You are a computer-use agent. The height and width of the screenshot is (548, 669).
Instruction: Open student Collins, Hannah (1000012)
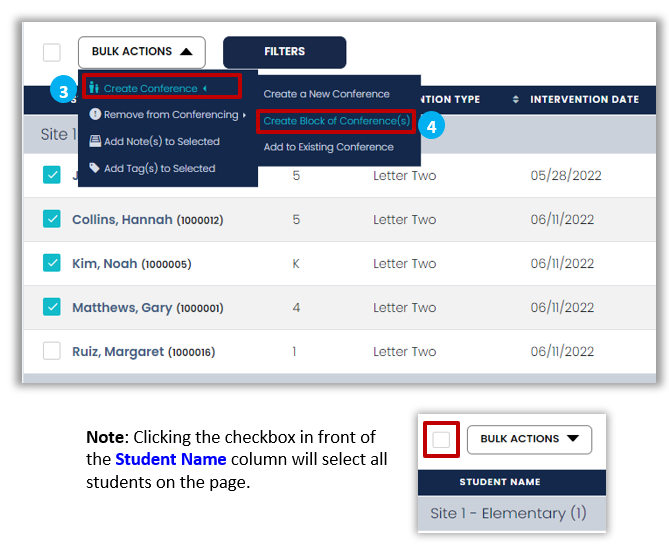point(148,220)
